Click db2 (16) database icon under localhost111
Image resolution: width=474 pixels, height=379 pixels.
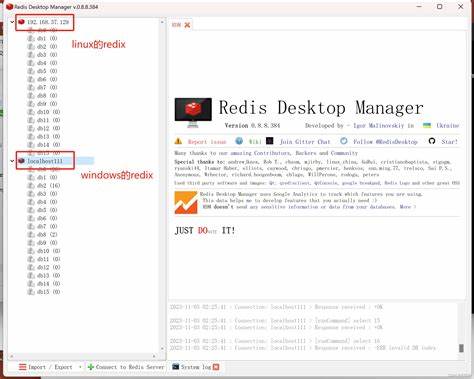tap(31, 186)
